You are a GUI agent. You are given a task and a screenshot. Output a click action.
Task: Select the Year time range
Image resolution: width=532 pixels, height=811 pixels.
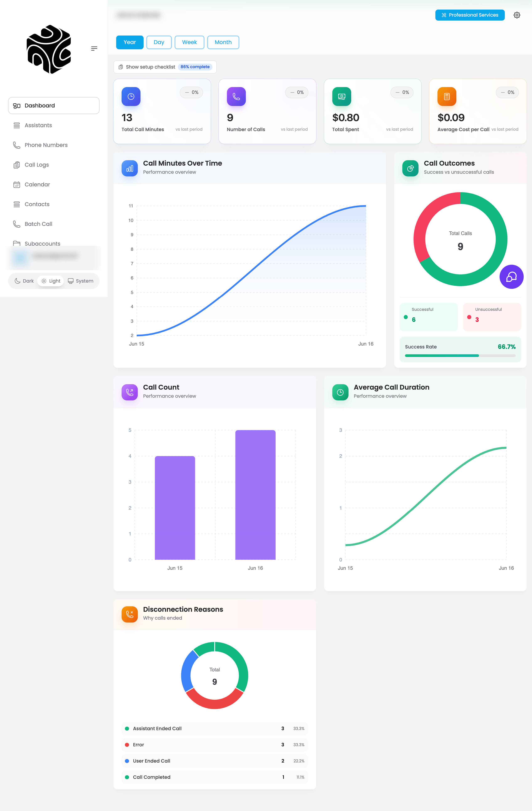[x=130, y=42]
